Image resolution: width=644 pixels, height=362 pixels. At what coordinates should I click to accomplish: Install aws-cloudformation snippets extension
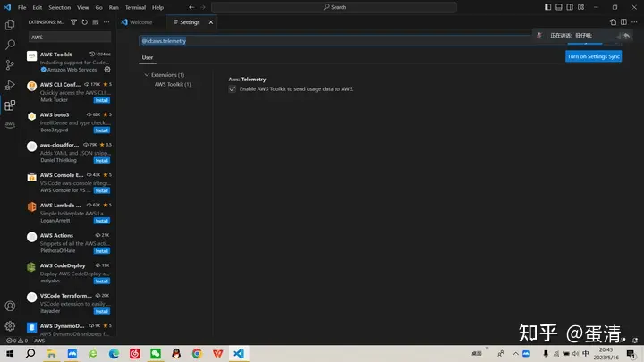point(101,161)
